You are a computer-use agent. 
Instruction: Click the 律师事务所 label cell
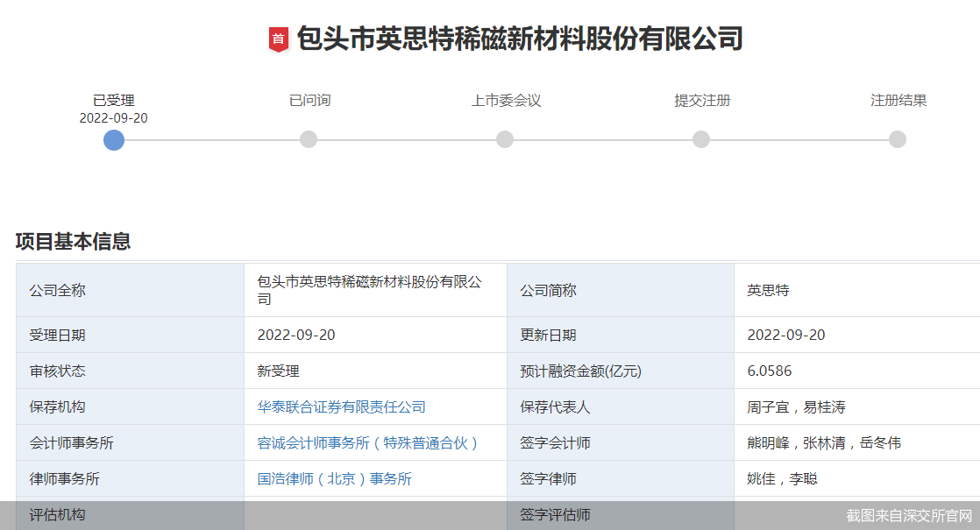(x=130, y=479)
